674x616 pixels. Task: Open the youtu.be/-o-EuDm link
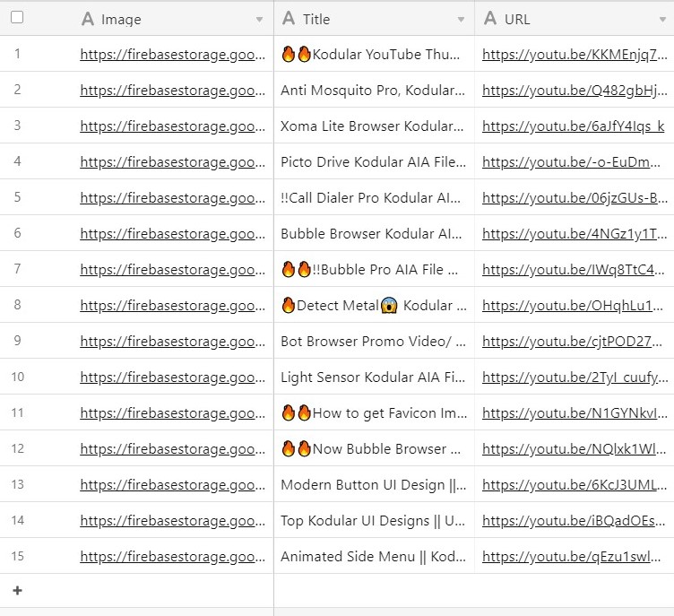[x=571, y=162]
